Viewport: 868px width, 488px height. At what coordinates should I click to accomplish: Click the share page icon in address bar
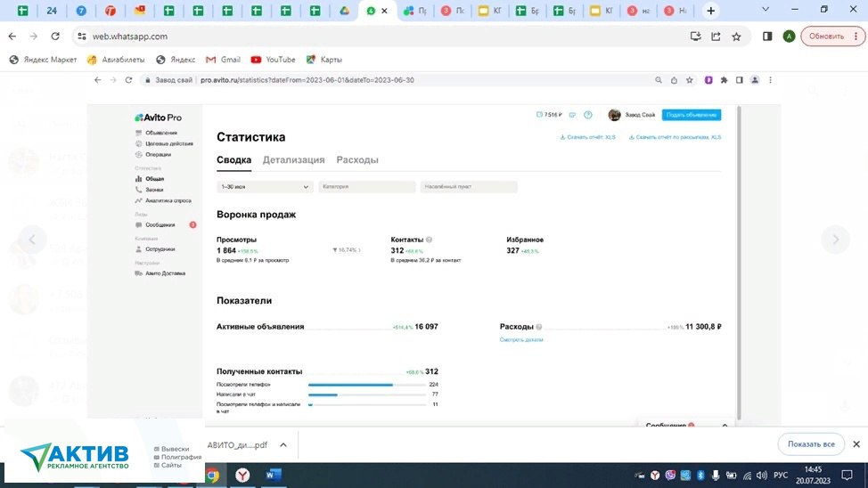pos(716,37)
